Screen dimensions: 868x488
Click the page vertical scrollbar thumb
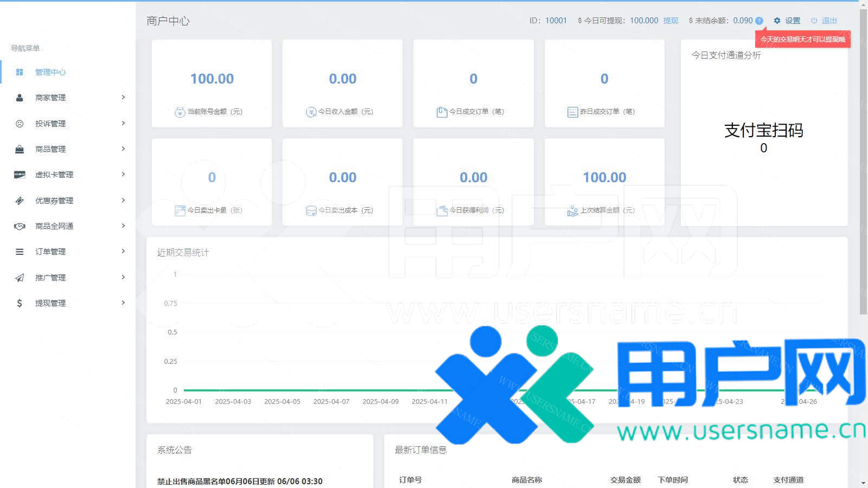(863, 163)
